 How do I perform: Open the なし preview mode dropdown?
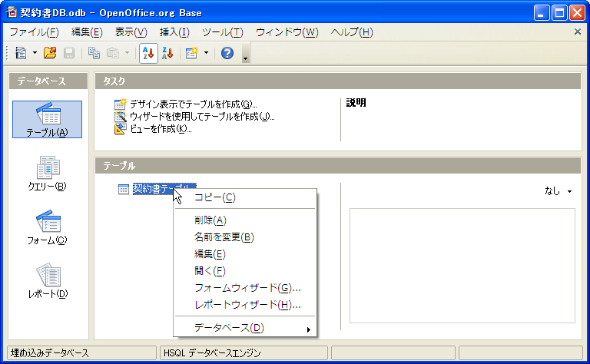tap(559, 191)
